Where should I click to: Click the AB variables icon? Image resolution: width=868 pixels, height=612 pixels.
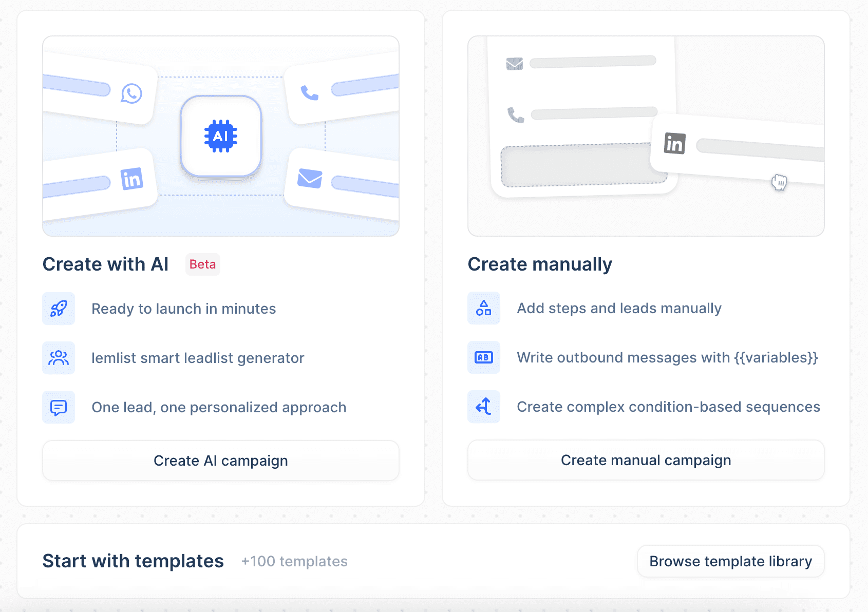tap(483, 357)
